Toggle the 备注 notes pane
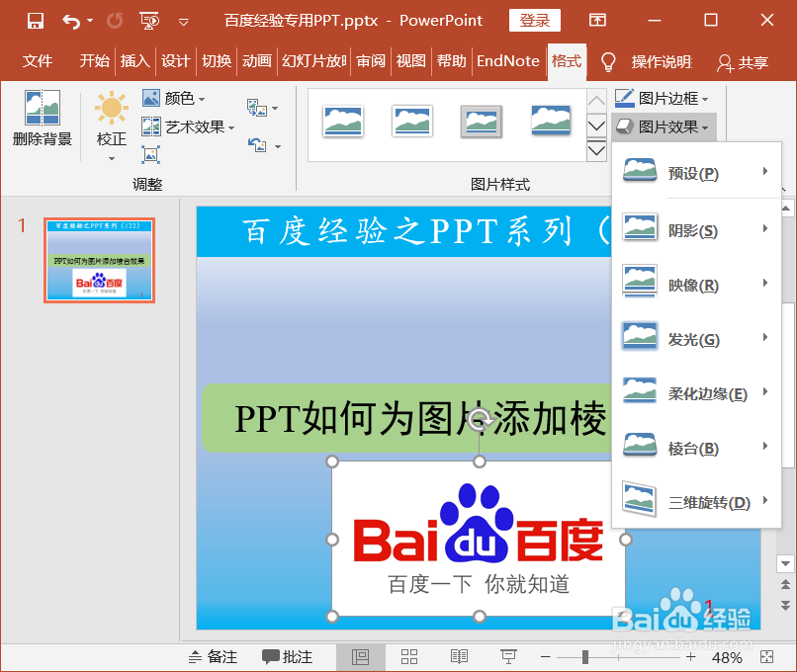This screenshot has height=672, width=797. pos(213,657)
